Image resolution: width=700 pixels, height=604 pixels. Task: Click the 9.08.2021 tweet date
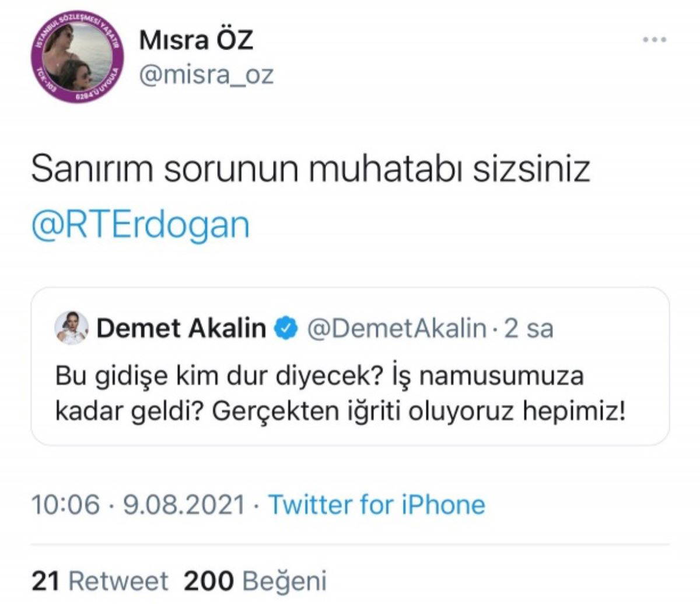pyautogui.click(x=184, y=504)
